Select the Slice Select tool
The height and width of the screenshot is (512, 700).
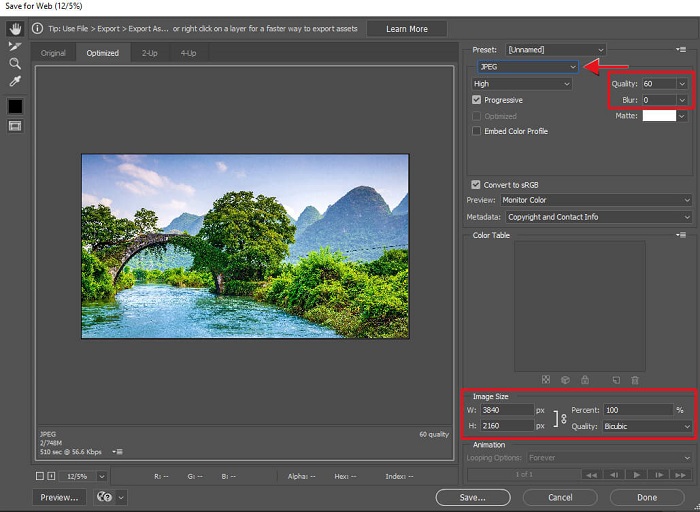[x=15, y=46]
